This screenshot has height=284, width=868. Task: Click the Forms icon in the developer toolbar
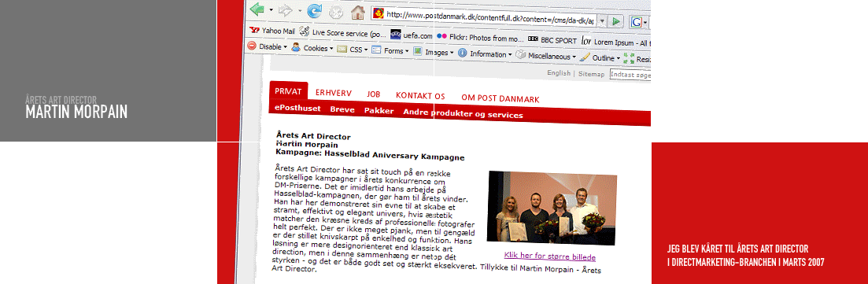tap(376, 50)
